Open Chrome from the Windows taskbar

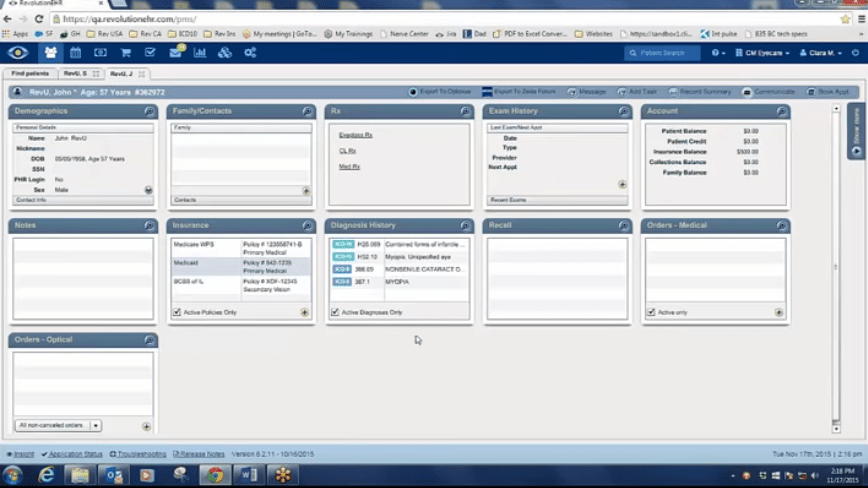(214, 476)
